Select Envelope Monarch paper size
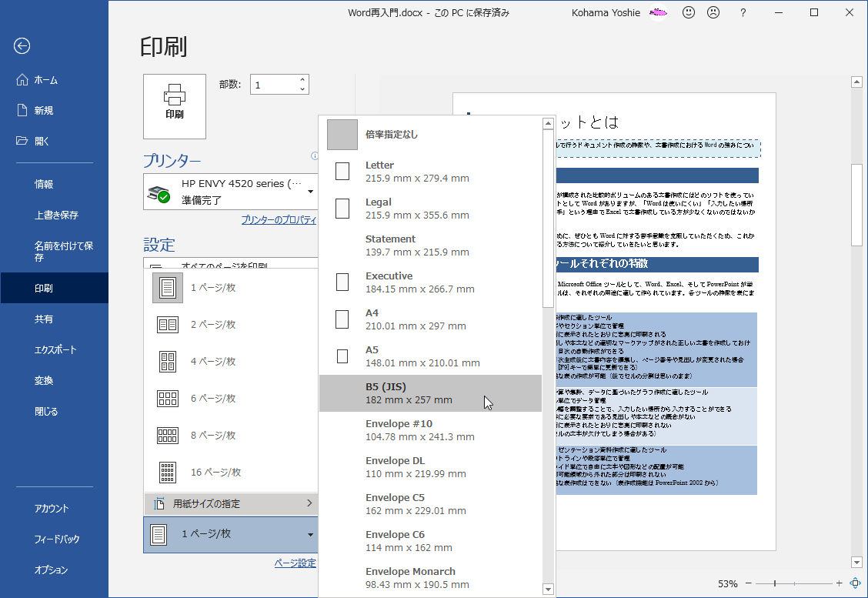This screenshot has height=598, width=868. point(431,578)
